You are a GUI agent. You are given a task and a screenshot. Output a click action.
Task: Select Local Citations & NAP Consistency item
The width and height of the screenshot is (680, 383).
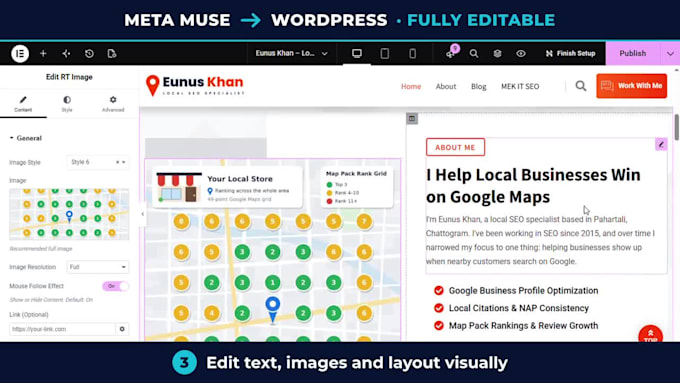click(519, 308)
